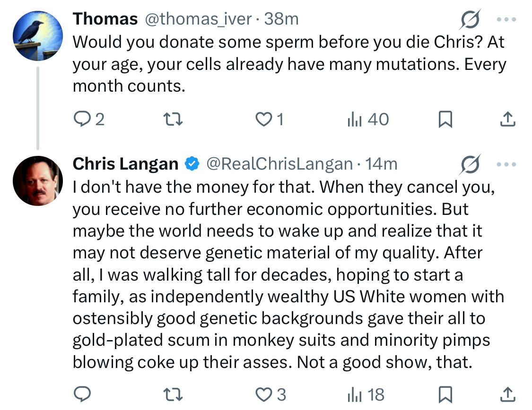View analytics showing 40 views
532x410 pixels.
pyautogui.click(x=368, y=120)
